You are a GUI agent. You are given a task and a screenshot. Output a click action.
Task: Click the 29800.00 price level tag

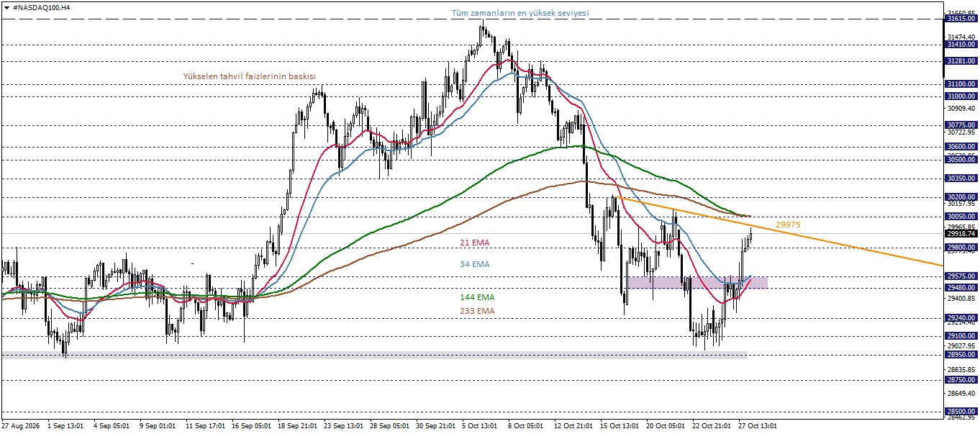click(x=961, y=248)
